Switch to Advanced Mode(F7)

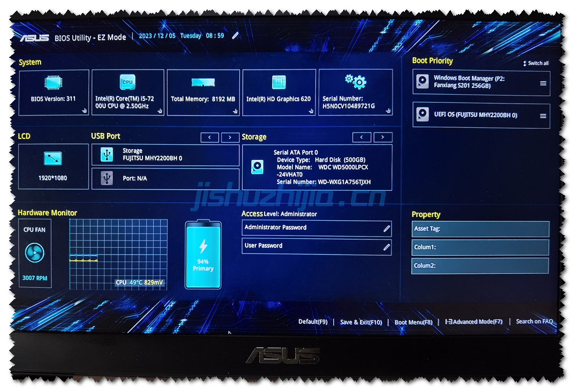pos(474,322)
